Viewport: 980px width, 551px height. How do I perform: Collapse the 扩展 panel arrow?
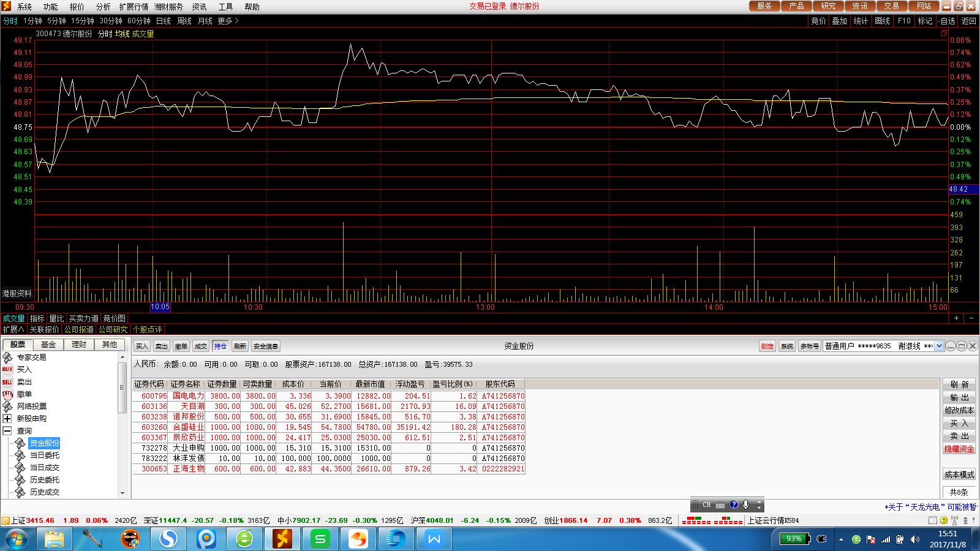[x=13, y=329]
